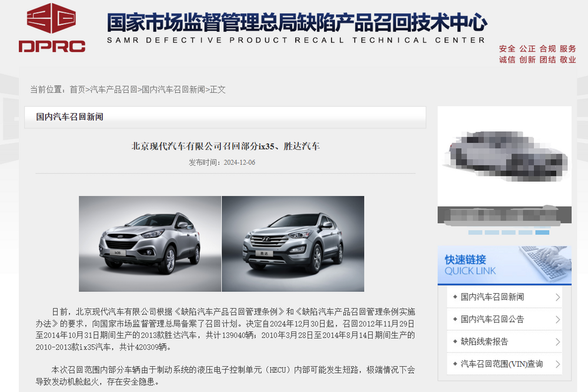Viewport: 588px width, 392px height.
Task: Select the fourth carousel indicator dot
Action: click(525, 232)
